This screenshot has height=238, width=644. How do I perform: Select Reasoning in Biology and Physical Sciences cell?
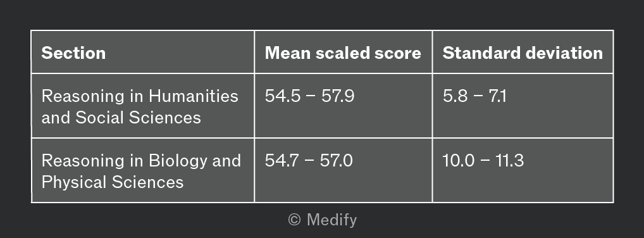pos(143,170)
